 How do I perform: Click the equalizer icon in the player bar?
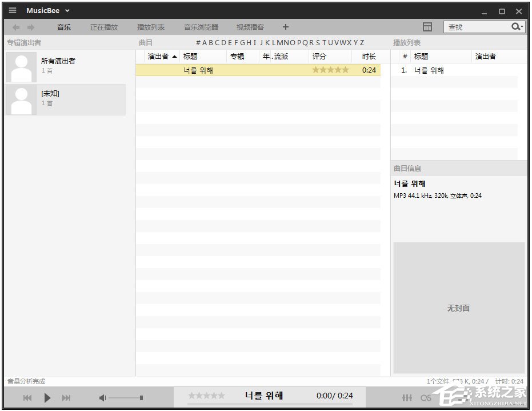point(407,397)
